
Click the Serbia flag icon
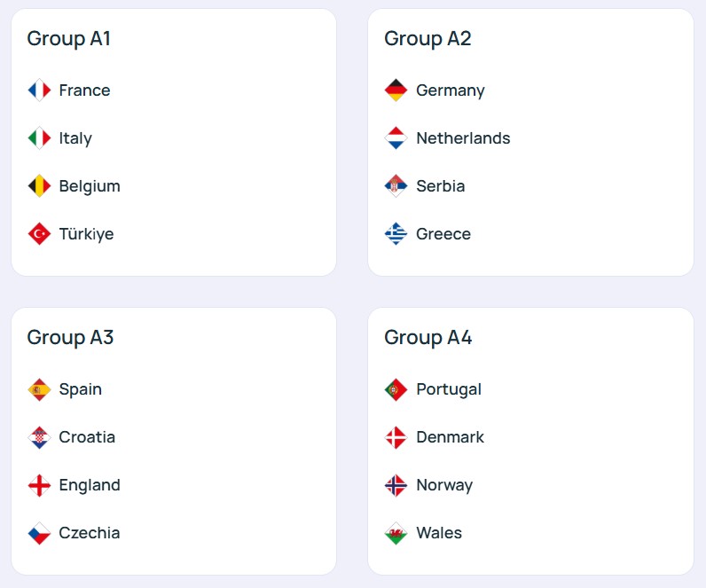click(396, 186)
